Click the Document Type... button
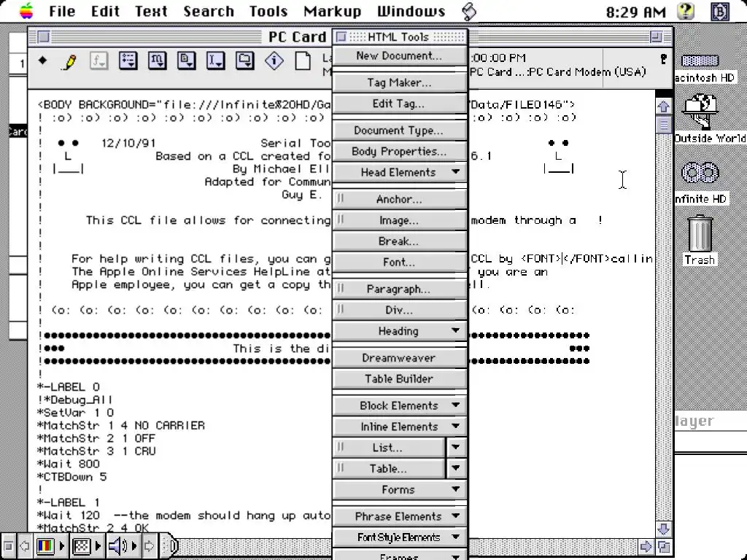Viewport: 747px width, 560px height. pos(399,130)
